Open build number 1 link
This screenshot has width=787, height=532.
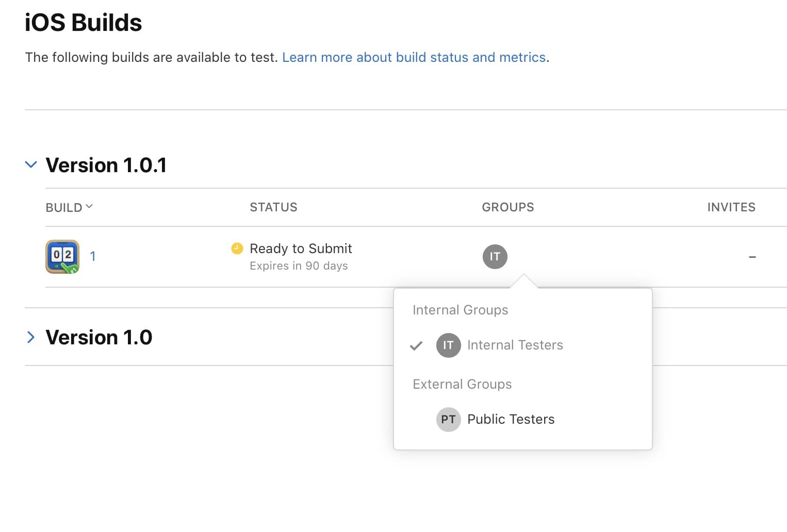(x=93, y=256)
